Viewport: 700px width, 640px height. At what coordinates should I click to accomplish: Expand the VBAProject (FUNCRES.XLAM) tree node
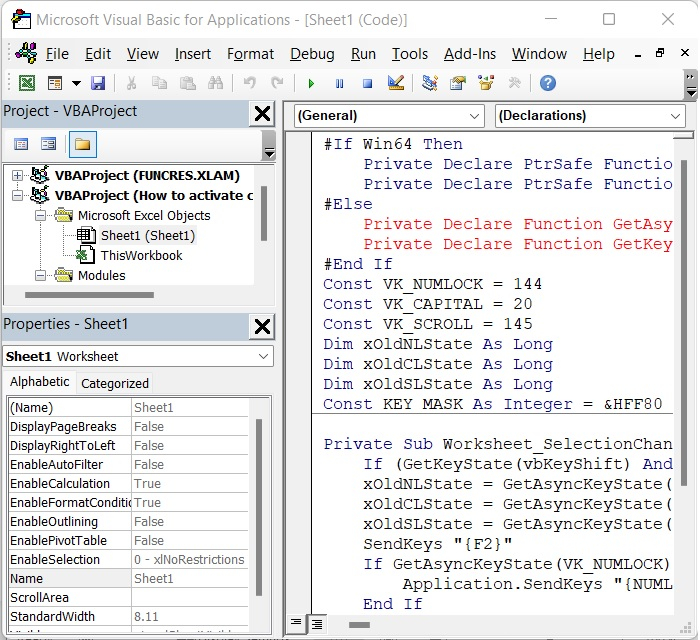coord(17,176)
